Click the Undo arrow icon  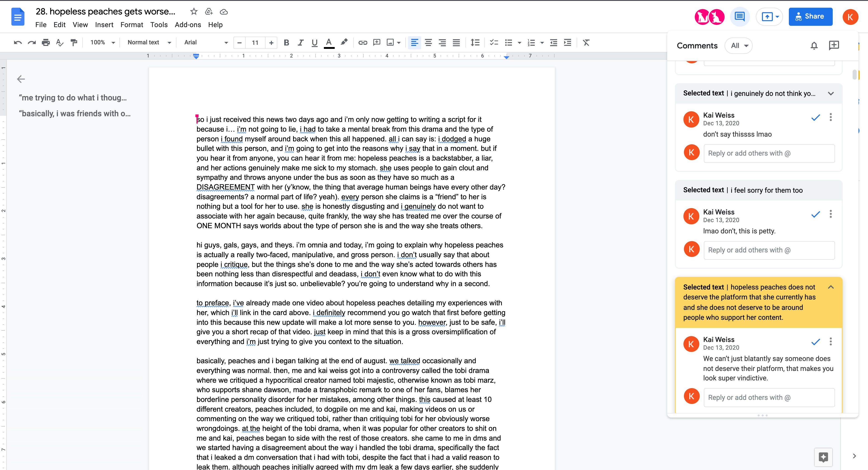tap(18, 43)
